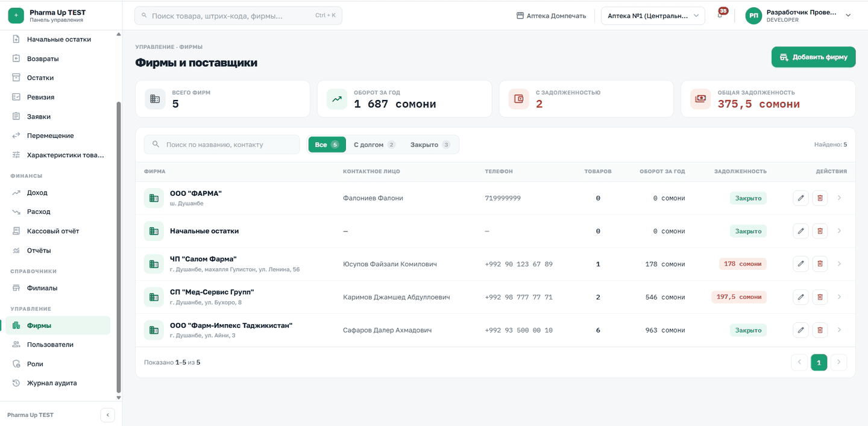Screen dimensions: 868x426
Task: Click the РП user avatar
Action: (x=753, y=16)
